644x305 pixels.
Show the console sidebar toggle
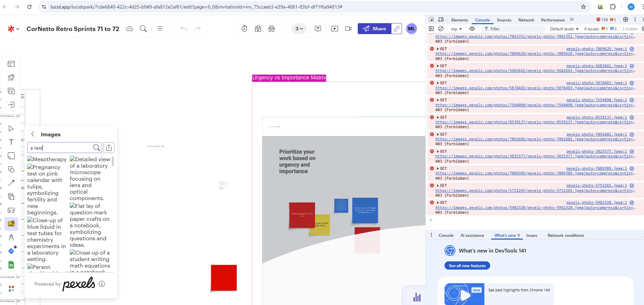(x=431, y=29)
